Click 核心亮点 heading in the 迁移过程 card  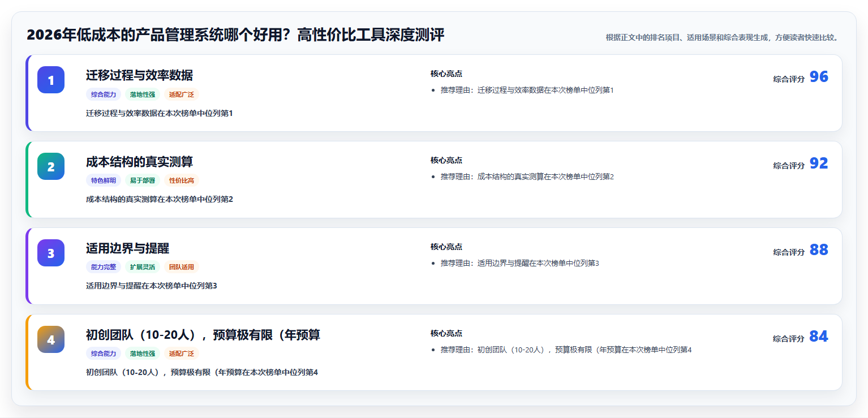click(446, 74)
